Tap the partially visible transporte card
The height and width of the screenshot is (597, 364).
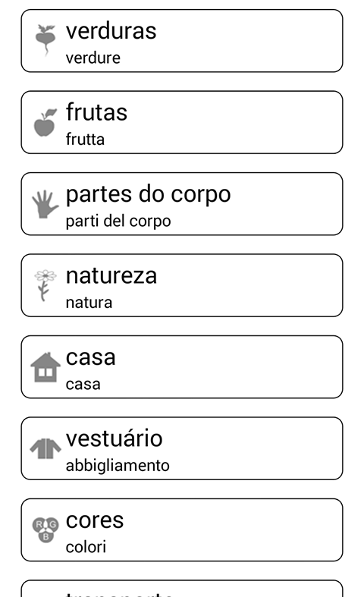(x=182, y=589)
